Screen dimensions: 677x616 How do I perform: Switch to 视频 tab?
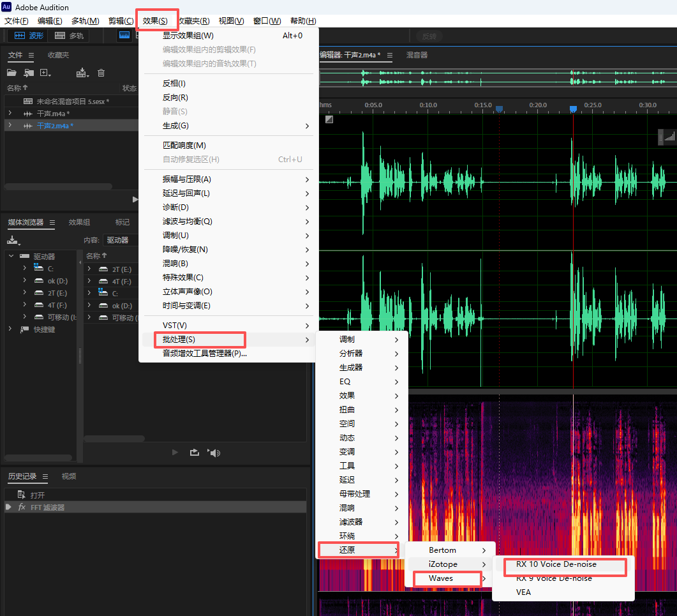click(69, 476)
